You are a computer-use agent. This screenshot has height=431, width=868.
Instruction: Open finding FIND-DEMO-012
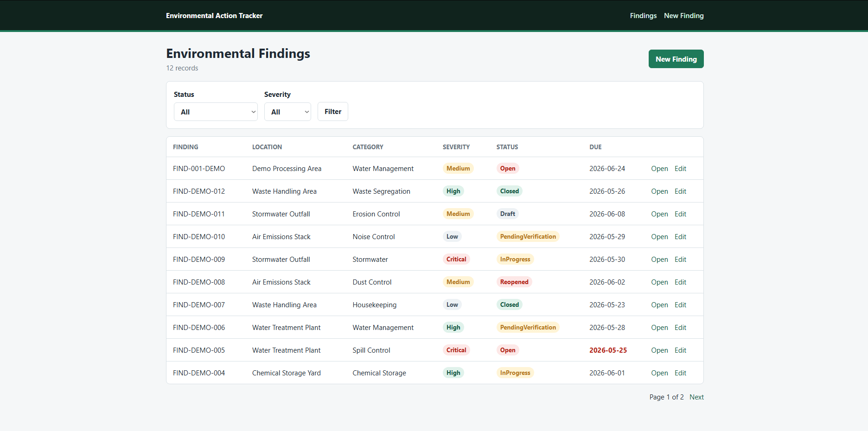pos(659,191)
